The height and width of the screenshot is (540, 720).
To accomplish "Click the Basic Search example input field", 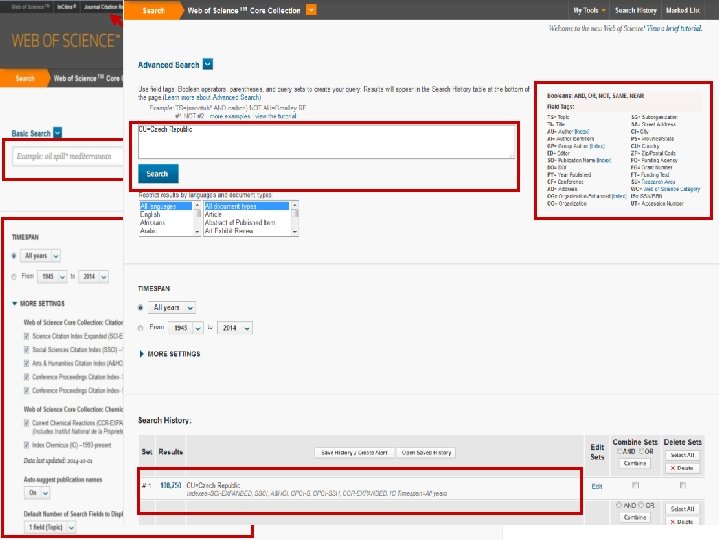I will click(68, 157).
